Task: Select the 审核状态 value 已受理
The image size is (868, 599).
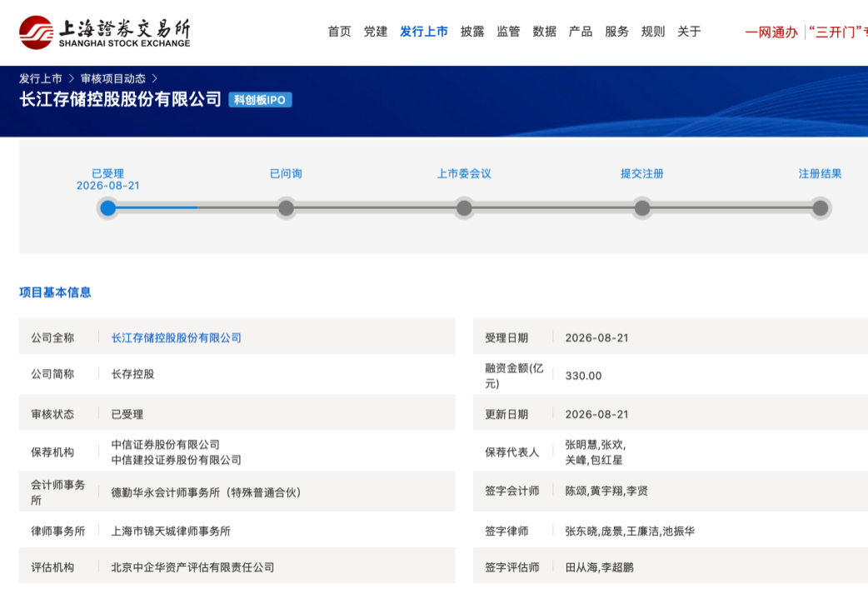Action: coord(127,414)
